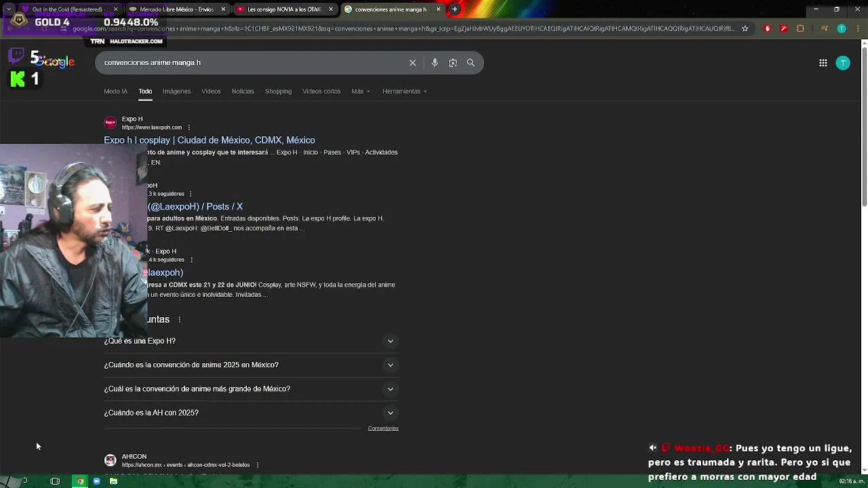Open tab search dropdown in Chrome title bar

9,9
